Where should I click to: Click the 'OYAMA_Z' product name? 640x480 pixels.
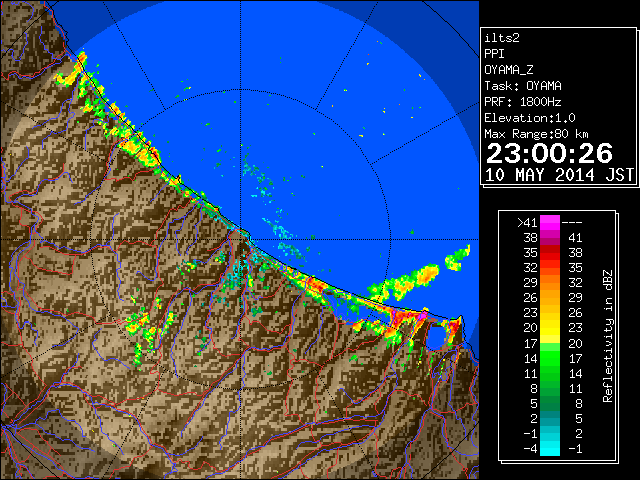click(x=509, y=70)
